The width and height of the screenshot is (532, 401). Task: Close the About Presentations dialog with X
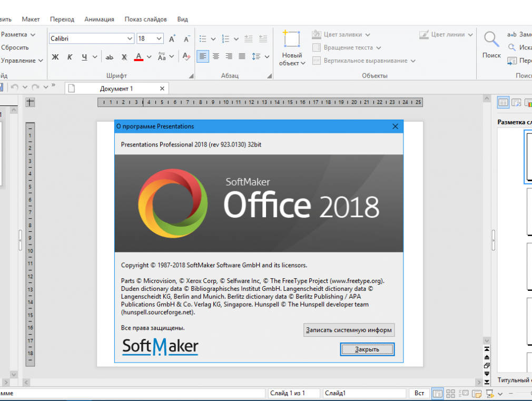pos(395,126)
